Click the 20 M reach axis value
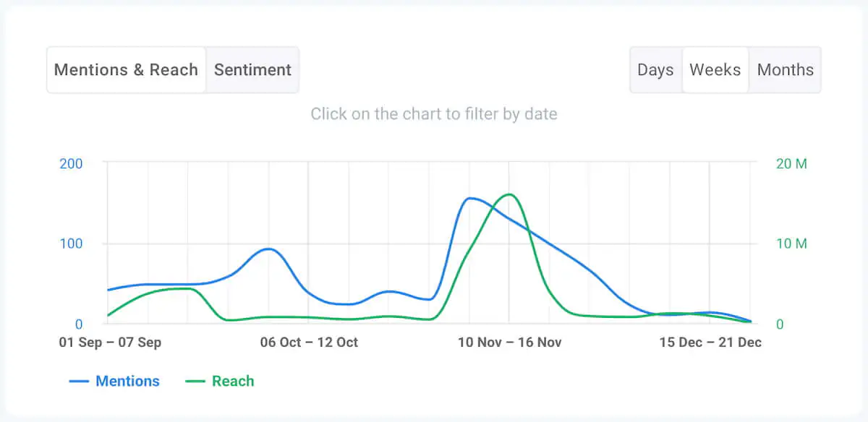This screenshot has width=868, height=422. (x=792, y=163)
